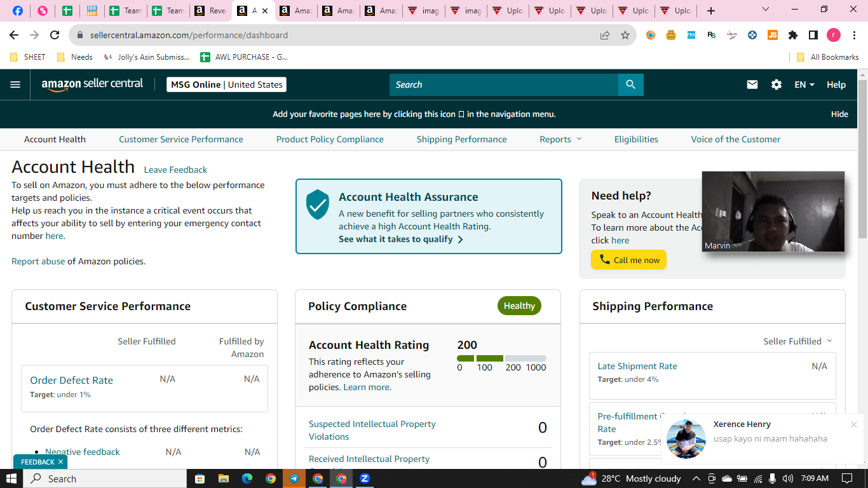Click the FBA extension icon
Image resolution: width=868 pixels, height=488 pixels.
(x=691, y=35)
